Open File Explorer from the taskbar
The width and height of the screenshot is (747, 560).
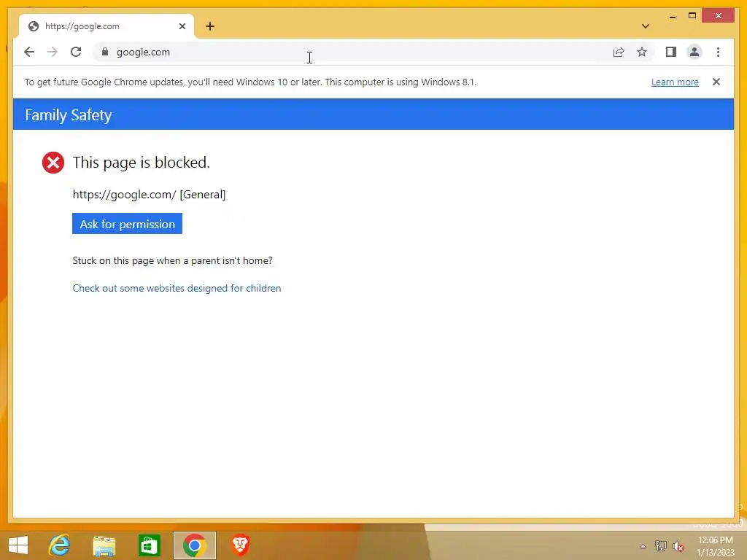104,545
